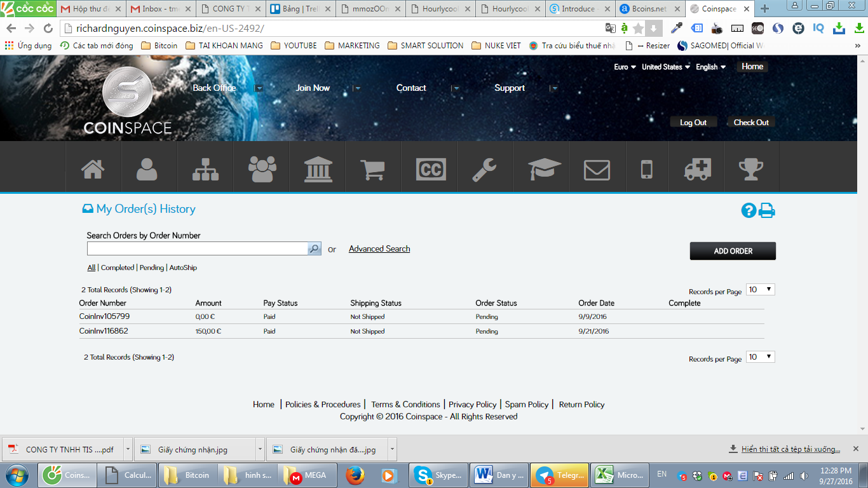Click the printer icon
Viewport: 868px width, 488px height.
767,210
